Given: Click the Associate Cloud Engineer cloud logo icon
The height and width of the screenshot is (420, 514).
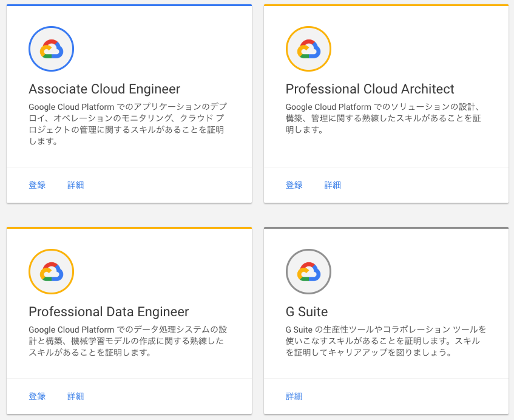Looking at the screenshot, I should [x=51, y=49].
